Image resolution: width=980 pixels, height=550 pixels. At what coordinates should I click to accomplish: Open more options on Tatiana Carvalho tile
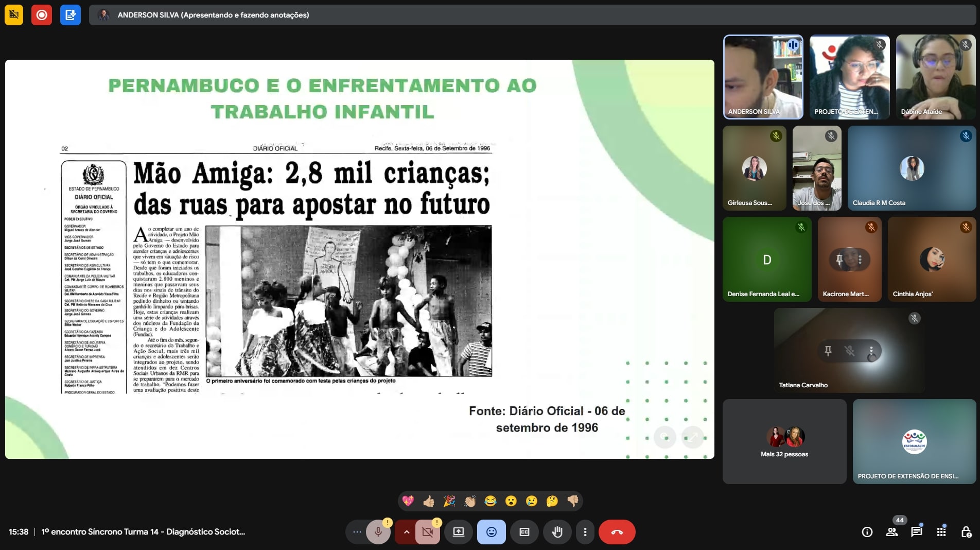(871, 351)
